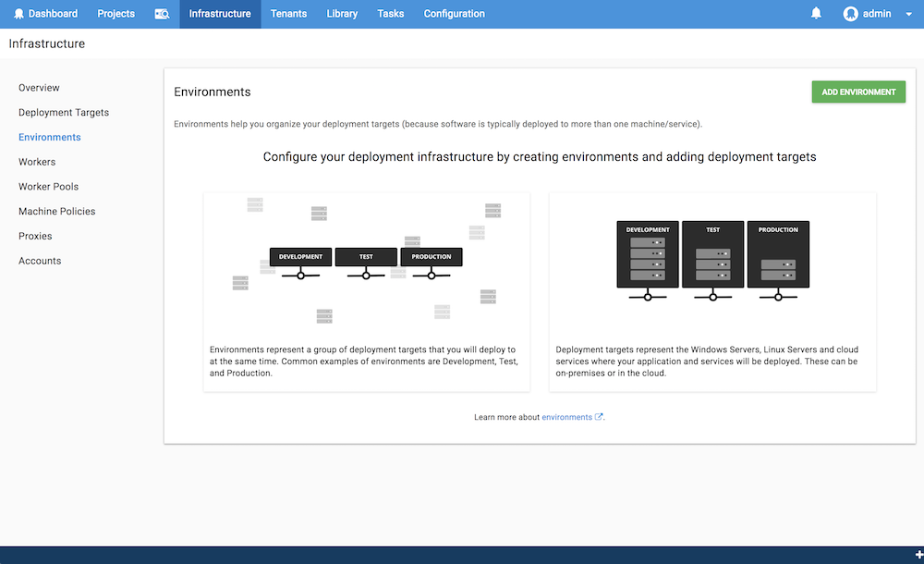Click the admin username text
Image resolution: width=924 pixels, height=564 pixels.
tap(877, 14)
